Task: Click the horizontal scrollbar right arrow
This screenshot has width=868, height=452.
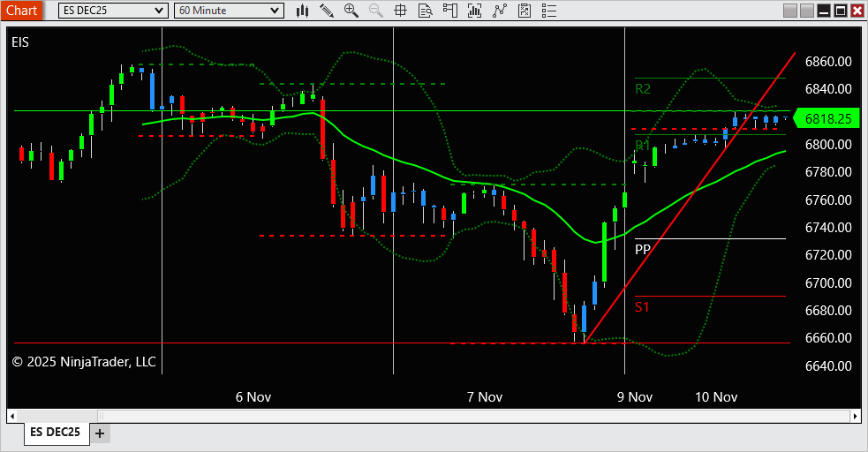Action: [x=856, y=416]
